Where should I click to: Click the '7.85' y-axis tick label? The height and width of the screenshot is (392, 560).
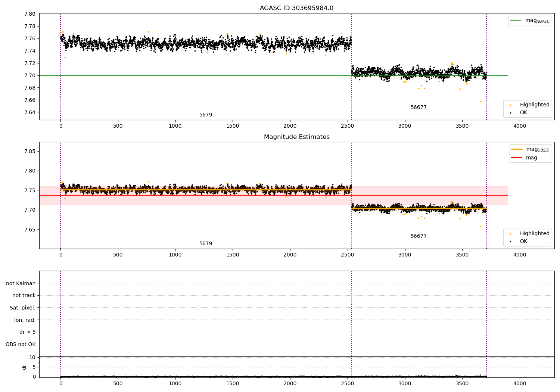pyautogui.click(x=30, y=151)
